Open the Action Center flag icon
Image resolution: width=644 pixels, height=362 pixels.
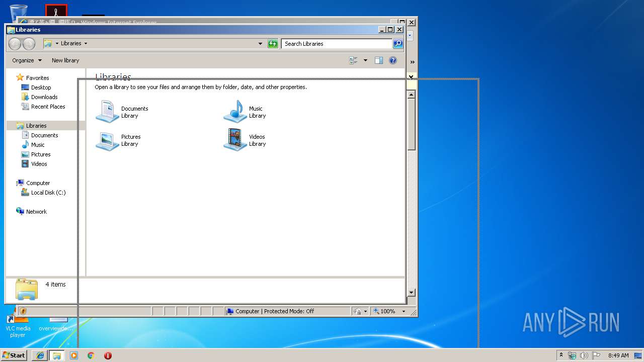point(596,355)
